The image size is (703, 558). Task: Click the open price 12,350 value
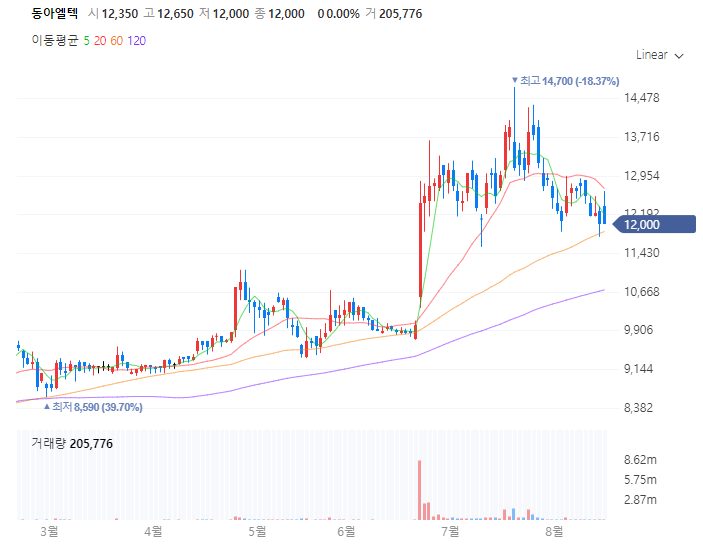tap(120, 14)
